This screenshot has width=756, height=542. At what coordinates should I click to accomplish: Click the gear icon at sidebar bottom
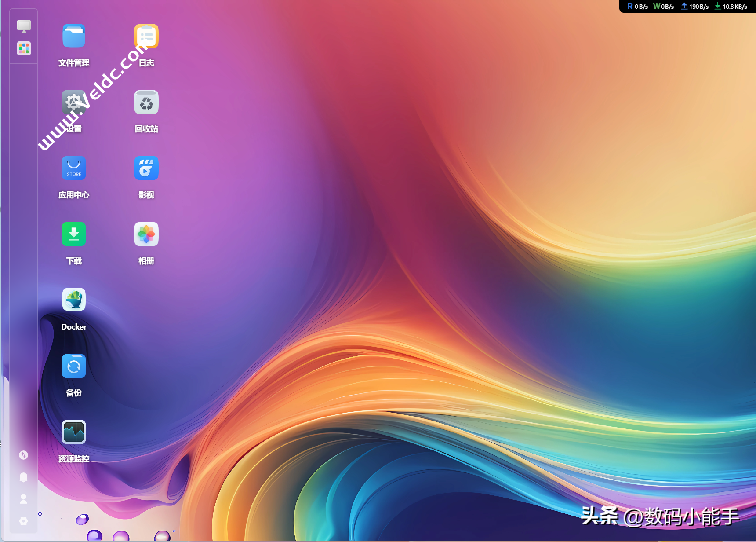(x=24, y=521)
